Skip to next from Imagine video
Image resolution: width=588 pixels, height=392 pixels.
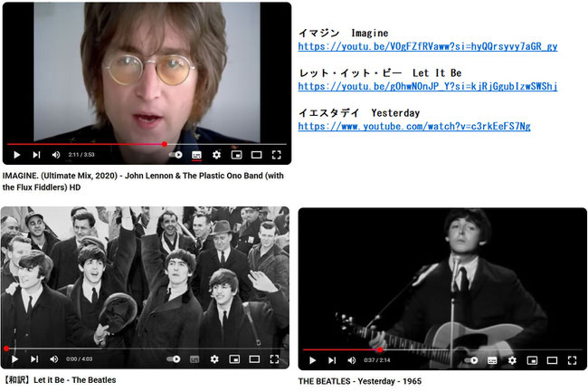(36, 155)
